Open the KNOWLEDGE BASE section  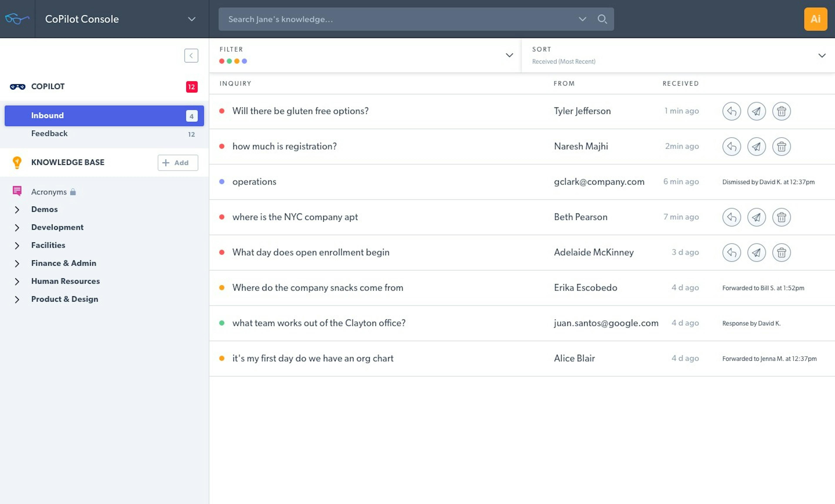coord(68,162)
